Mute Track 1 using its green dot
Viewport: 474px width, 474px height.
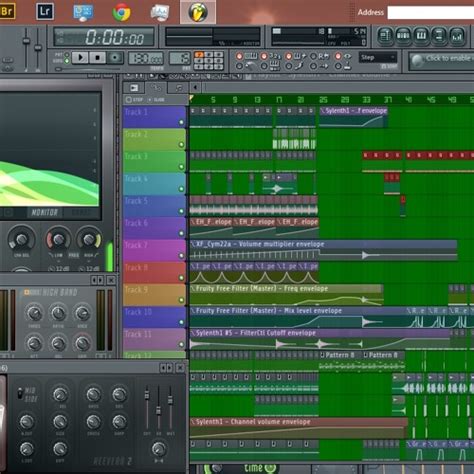tap(181, 122)
